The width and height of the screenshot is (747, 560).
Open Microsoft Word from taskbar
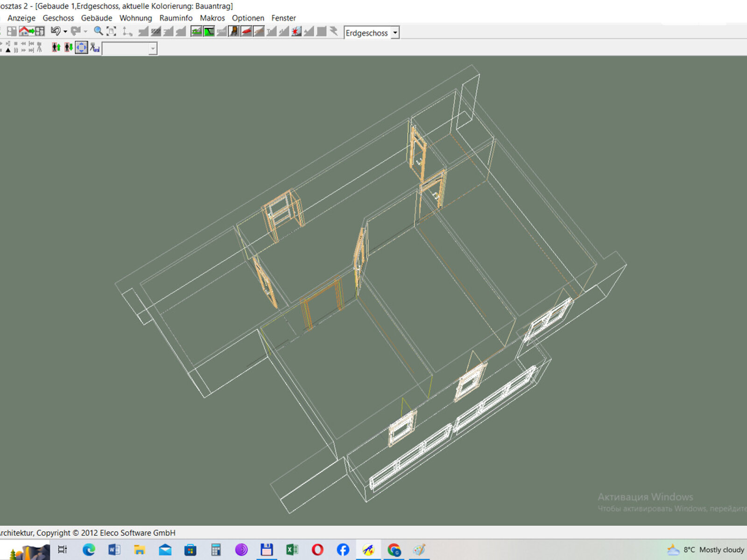coord(114,550)
